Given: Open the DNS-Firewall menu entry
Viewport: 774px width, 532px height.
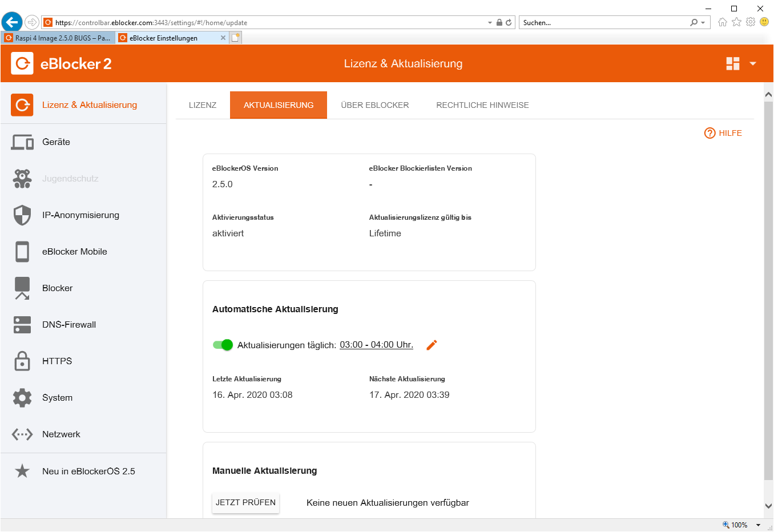Looking at the screenshot, I should point(83,325).
